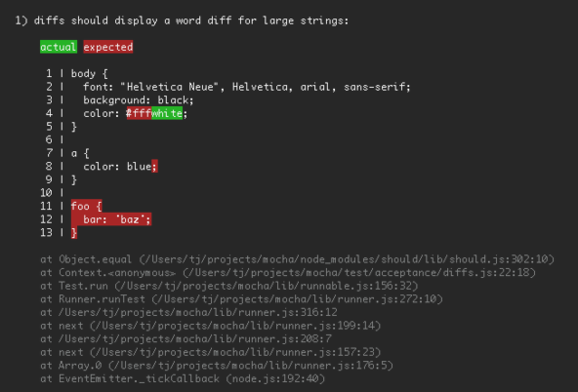Click the green "actual" legend label

click(59, 47)
